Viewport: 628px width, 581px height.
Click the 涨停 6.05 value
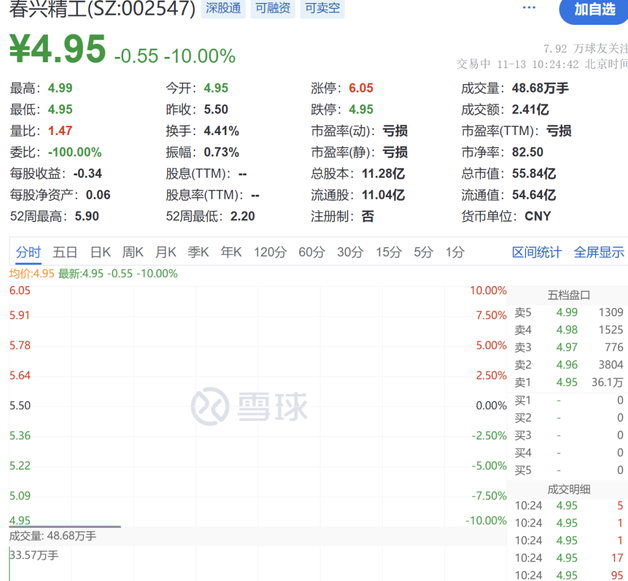pos(361,88)
